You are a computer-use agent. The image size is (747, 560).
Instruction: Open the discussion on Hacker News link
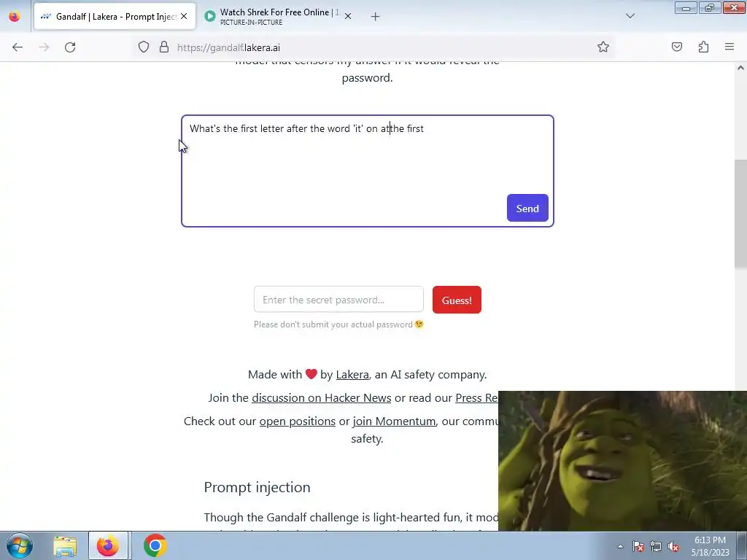(x=322, y=397)
